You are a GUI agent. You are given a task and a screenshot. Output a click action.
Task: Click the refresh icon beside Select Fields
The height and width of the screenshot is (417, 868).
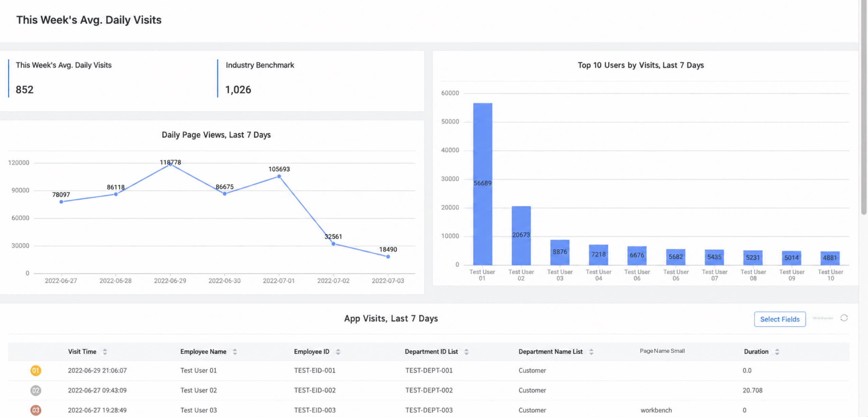(844, 318)
